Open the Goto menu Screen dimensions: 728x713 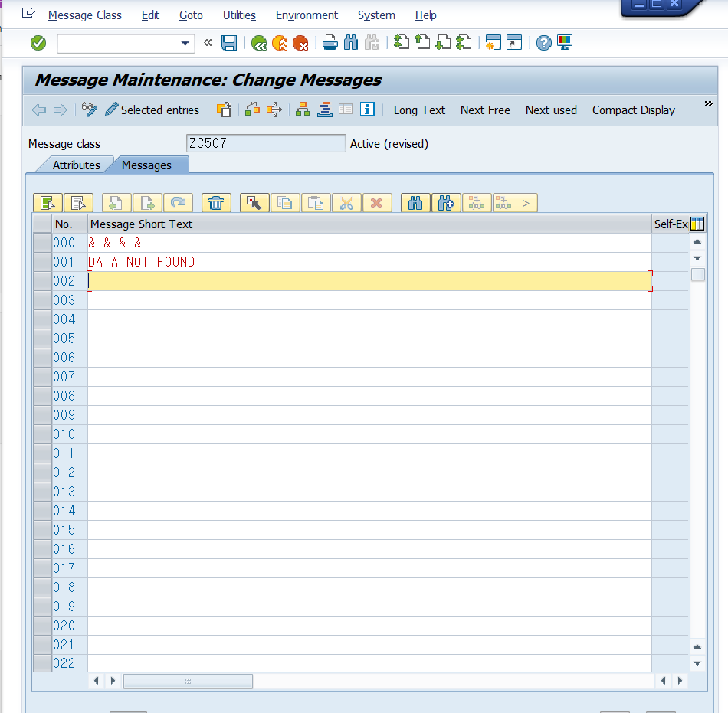191,15
